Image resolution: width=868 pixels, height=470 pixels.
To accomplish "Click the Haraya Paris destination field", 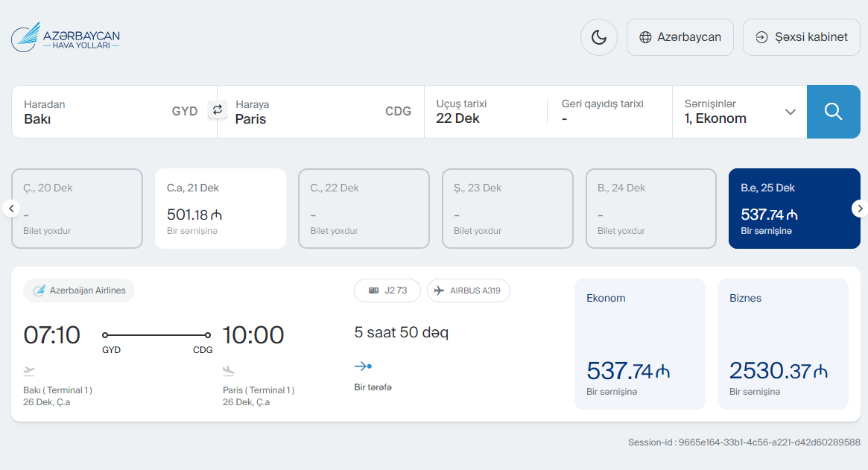I will tap(322, 112).
